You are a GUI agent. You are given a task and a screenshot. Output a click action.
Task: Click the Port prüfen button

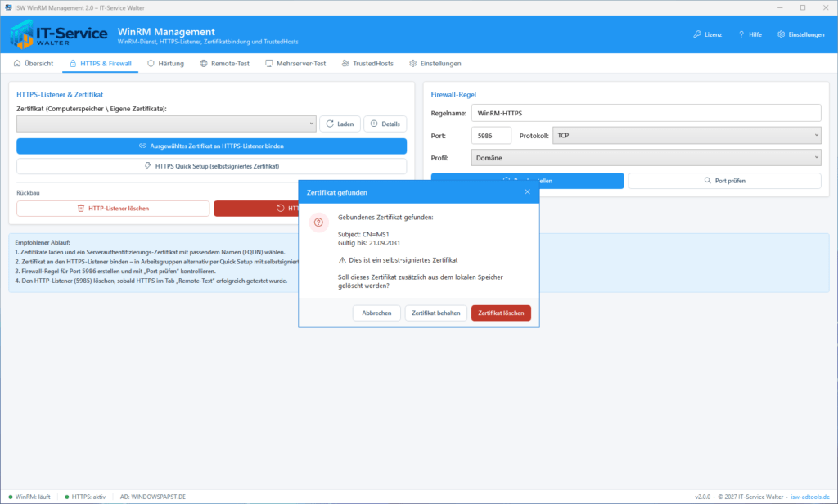725,181
